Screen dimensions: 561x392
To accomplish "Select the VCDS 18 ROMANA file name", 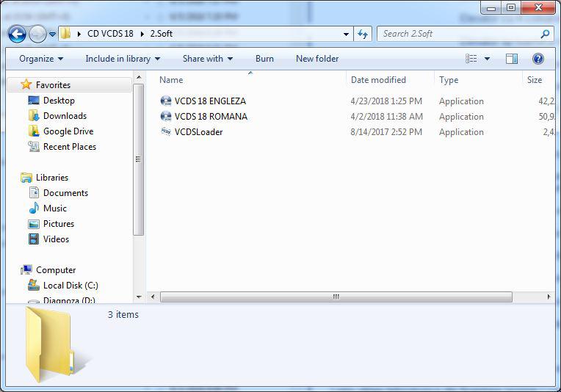I will (x=211, y=117).
